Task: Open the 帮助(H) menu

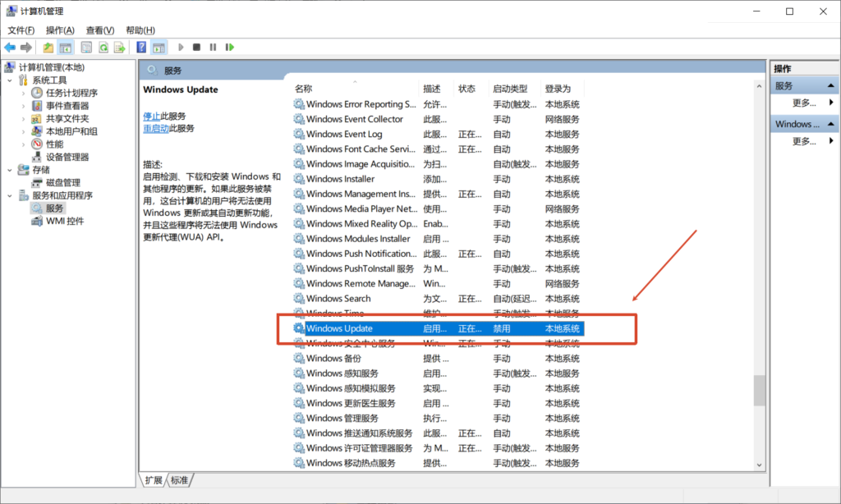Action: (140, 30)
